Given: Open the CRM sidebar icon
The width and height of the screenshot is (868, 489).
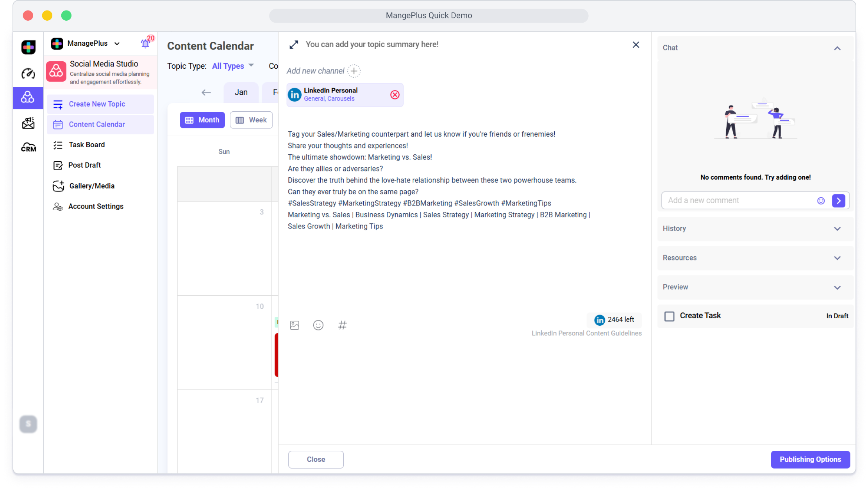Looking at the screenshot, I should 28,147.
